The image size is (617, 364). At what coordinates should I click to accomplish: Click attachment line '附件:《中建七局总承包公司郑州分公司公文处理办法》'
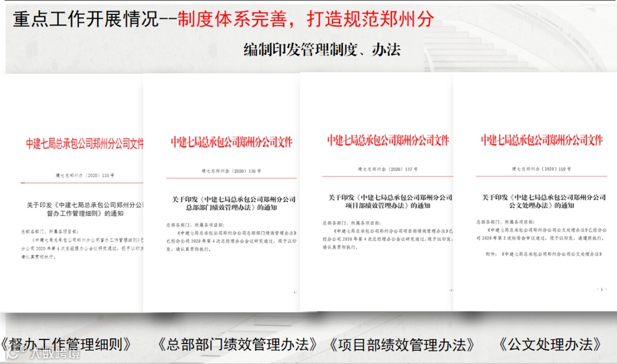(544, 254)
